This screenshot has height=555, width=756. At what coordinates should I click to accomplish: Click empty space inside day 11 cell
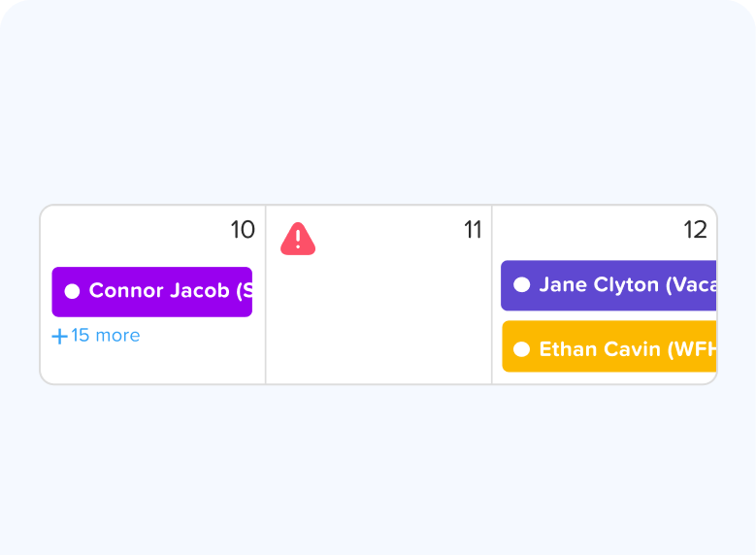378,320
